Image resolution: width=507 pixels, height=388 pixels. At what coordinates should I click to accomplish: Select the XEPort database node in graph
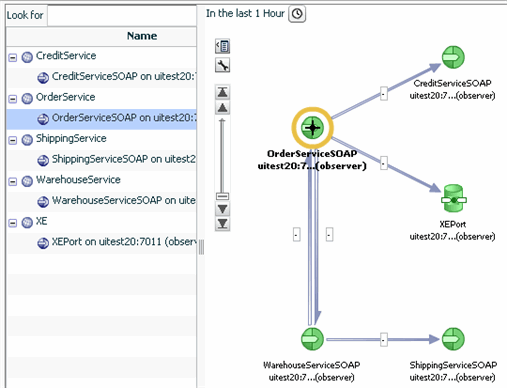click(454, 199)
